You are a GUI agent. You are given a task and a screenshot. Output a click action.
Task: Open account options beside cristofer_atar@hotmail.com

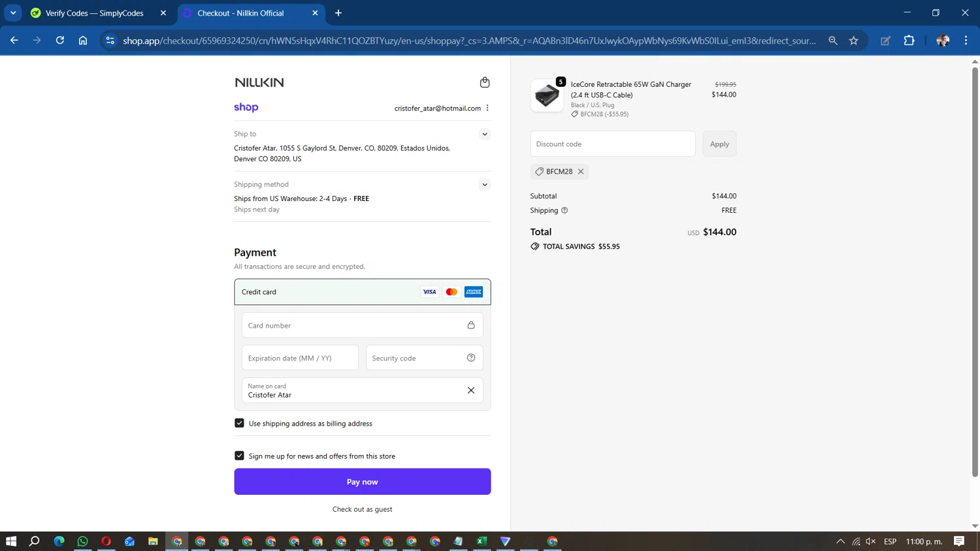click(x=487, y=108)
